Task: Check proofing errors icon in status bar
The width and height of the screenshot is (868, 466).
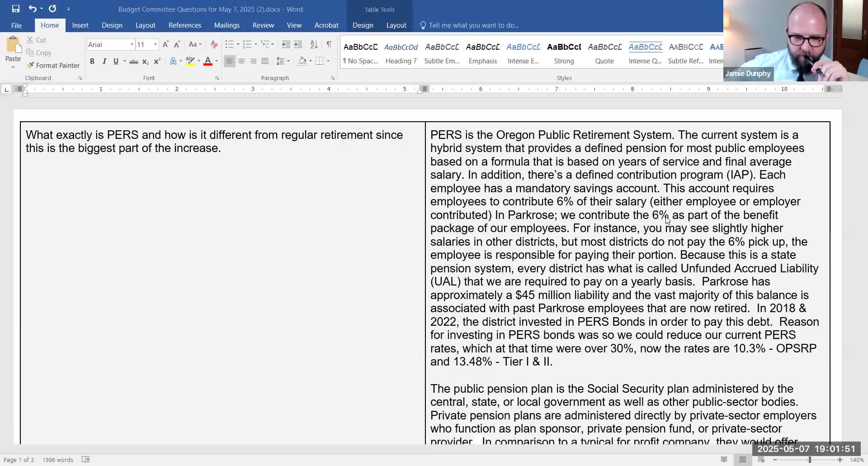Action: (x=85, y=460)
